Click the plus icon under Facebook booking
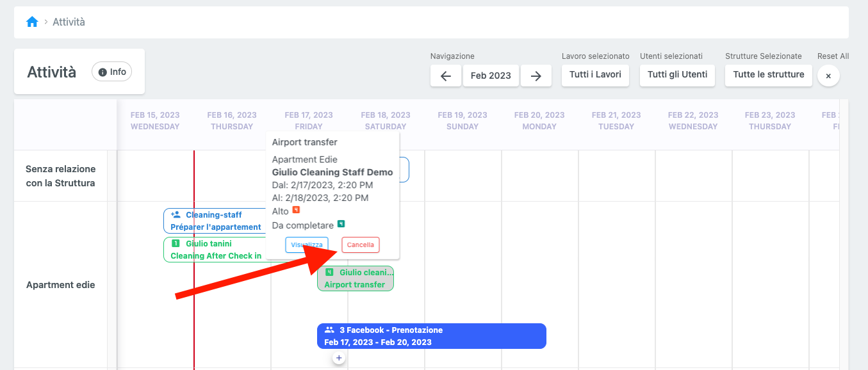The width and height of the screenshot is (868, 370). coord(340,358)
